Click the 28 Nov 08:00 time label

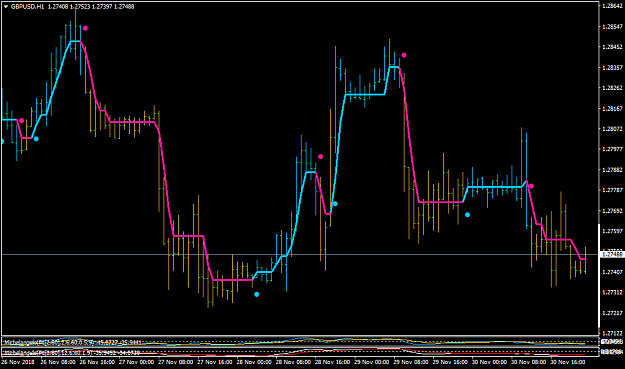point(293,362)
